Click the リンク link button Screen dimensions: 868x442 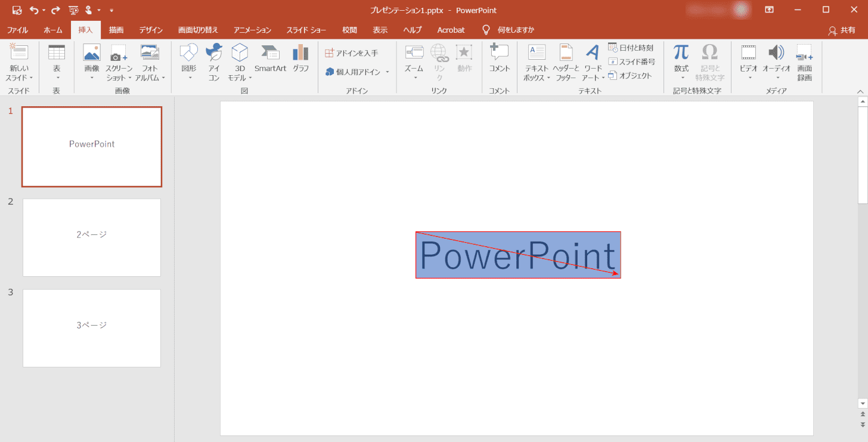(x=439, y=63)
